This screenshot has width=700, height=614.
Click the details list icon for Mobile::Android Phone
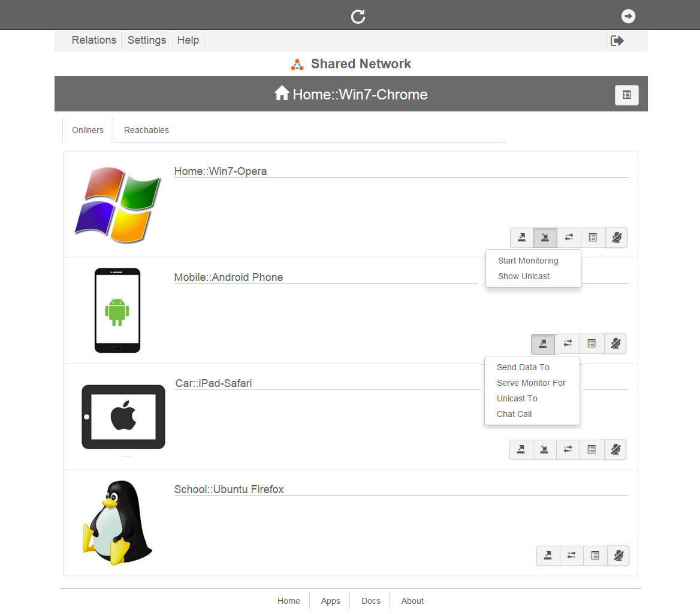tap(592, 344)
